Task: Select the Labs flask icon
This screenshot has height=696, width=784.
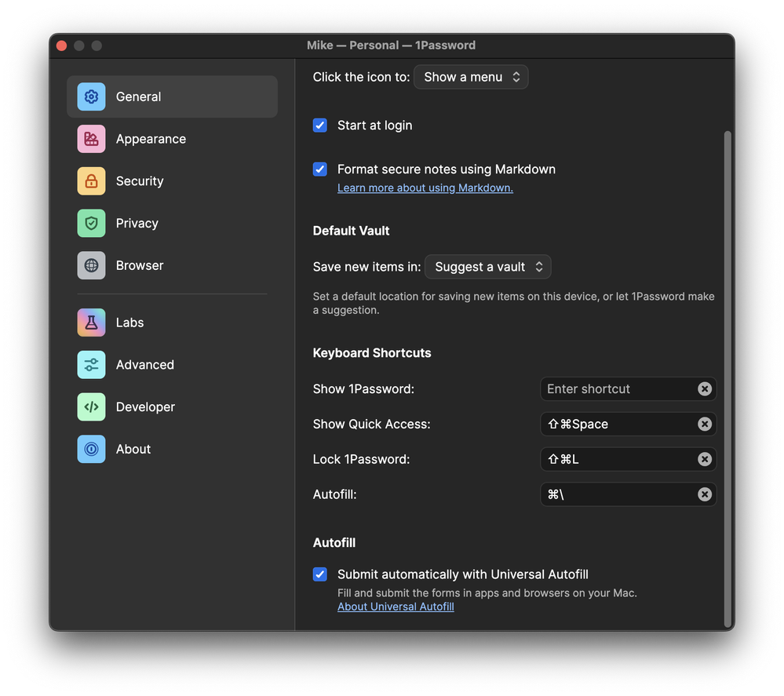Action: pos(91,322)
